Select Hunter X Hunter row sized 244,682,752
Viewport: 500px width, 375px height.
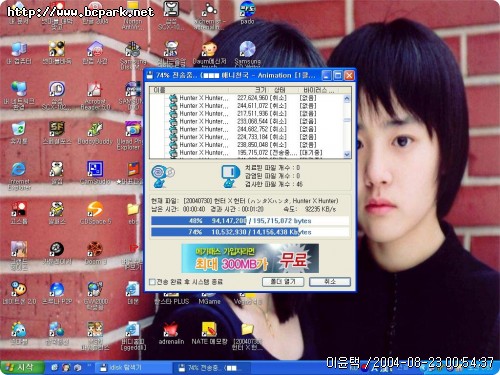247,129
